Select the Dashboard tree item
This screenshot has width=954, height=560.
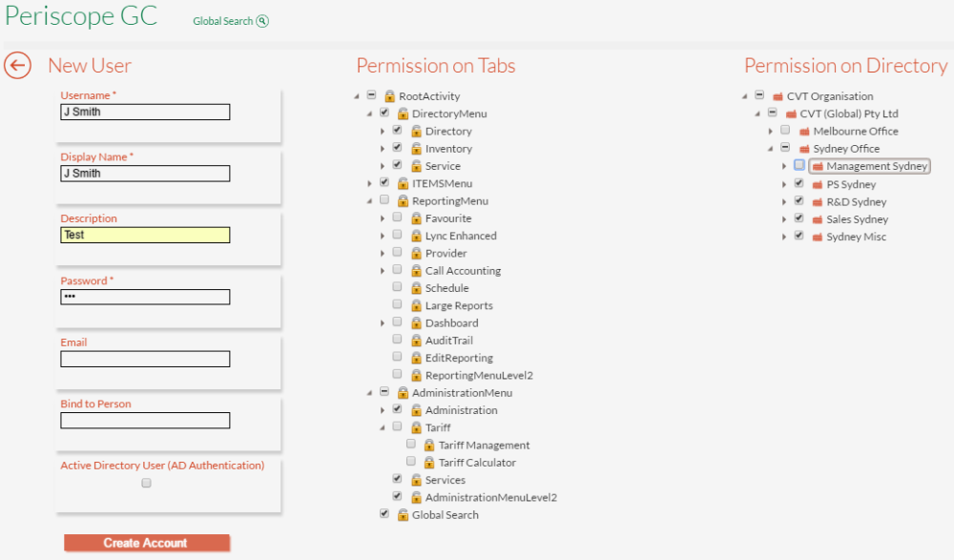(451, 323)
